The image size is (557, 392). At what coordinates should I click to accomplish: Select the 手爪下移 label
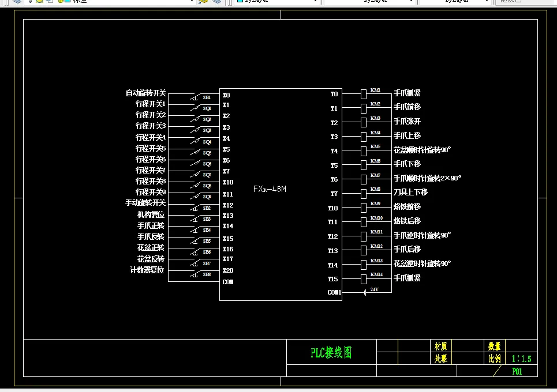407,164
